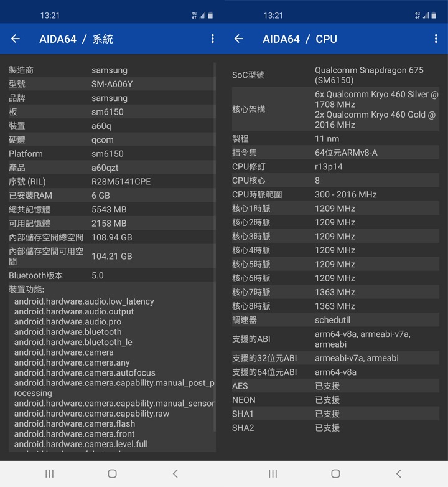Select android.hardware.camera.level.full entry

(81, 444)
